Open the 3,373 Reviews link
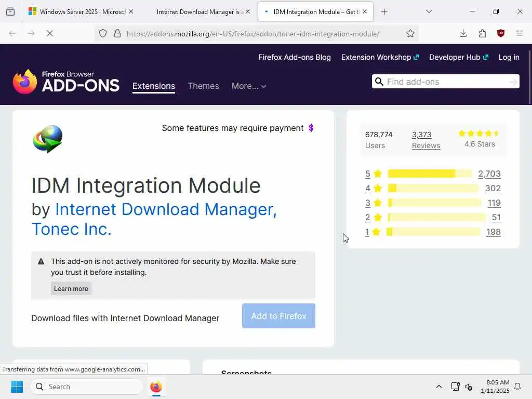This screenshot has height=399, width=532. [x=426, y=140]
